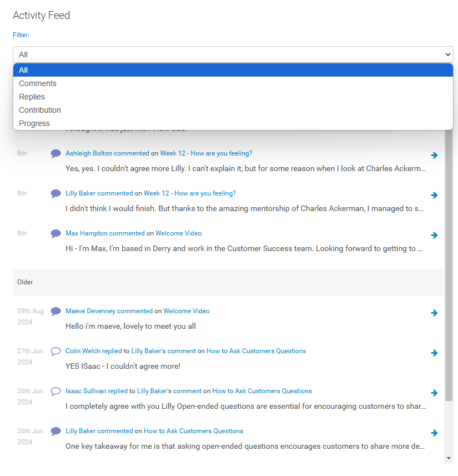Click outlined reply bubble icon for Colin Welch
458x476 pixels.
pos(56,352)
